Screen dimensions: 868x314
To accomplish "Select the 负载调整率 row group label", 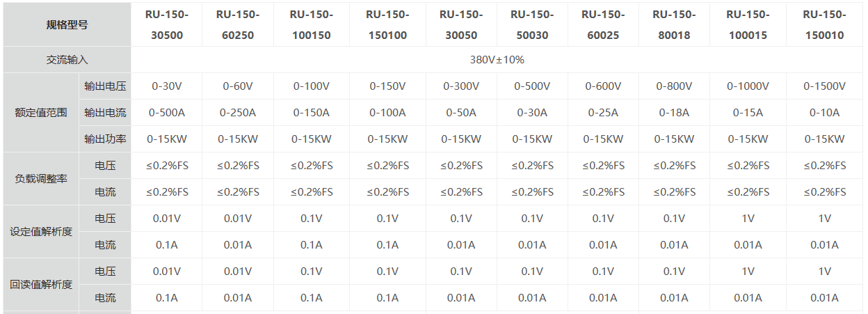I will pyautogui.click(x=41, y=179).
